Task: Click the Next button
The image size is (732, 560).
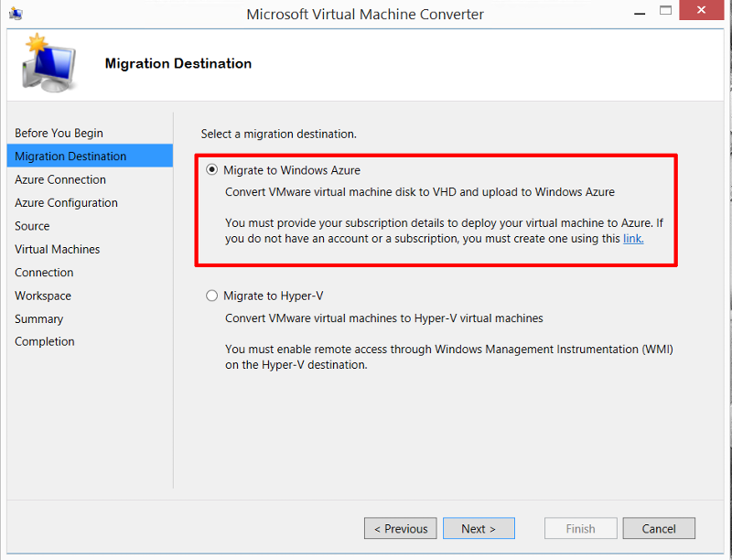Action: 479,528
